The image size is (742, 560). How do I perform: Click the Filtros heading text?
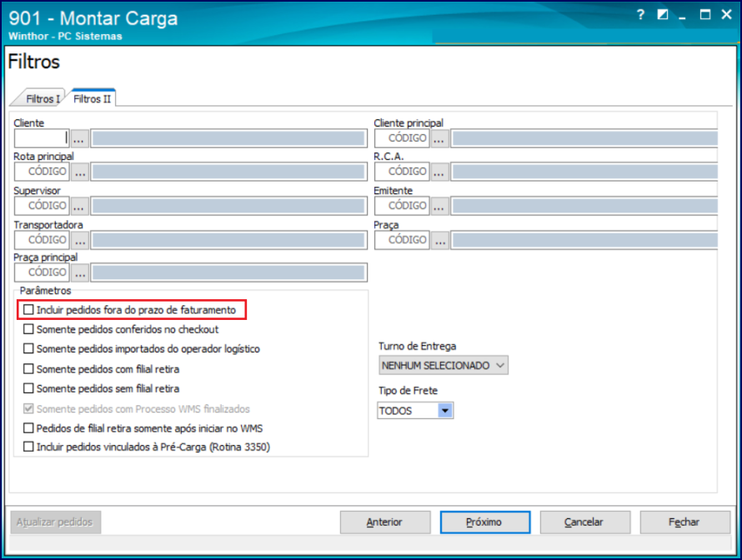(x=34, y=62)
